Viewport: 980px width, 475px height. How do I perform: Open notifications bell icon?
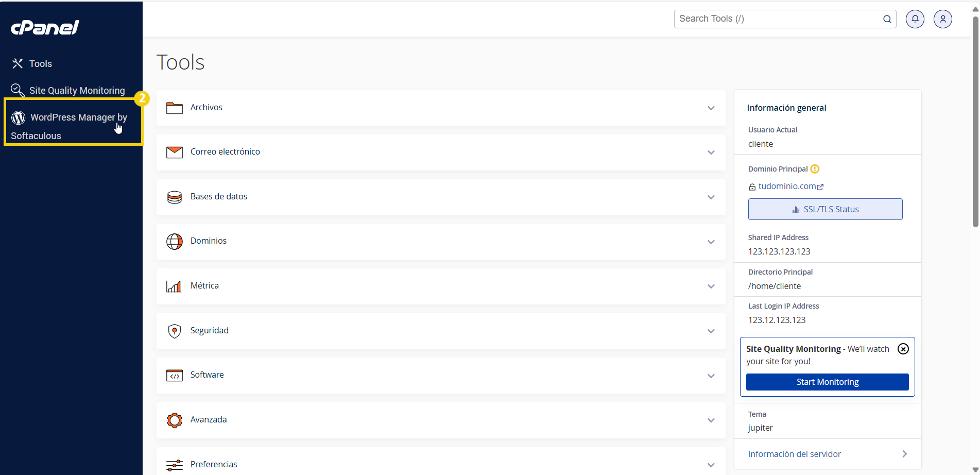[x=915, y=19]
